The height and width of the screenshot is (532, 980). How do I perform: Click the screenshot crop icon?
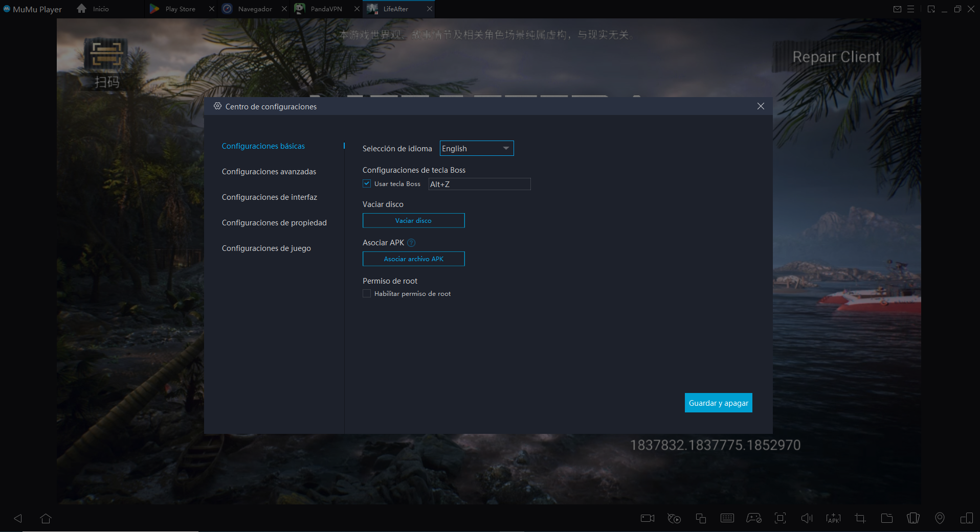click(860, 518)
